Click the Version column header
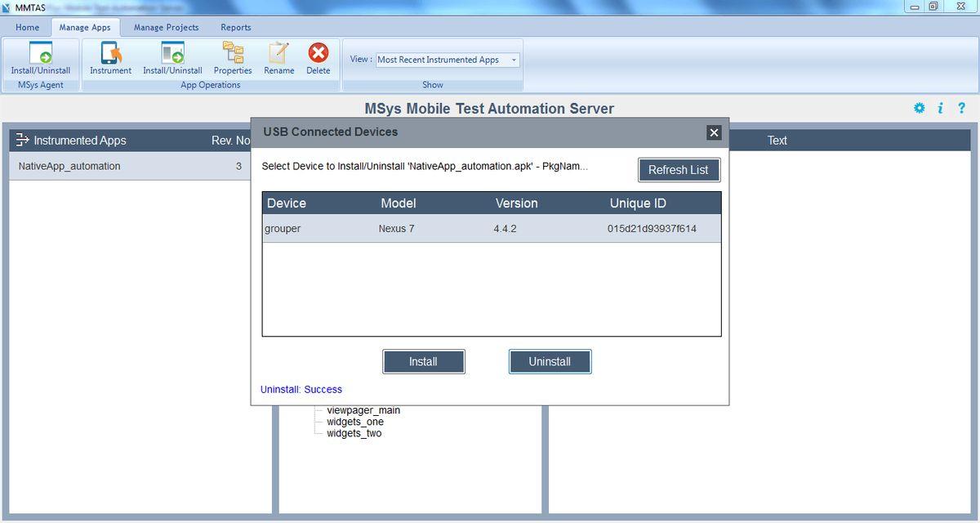 [517, 203]
